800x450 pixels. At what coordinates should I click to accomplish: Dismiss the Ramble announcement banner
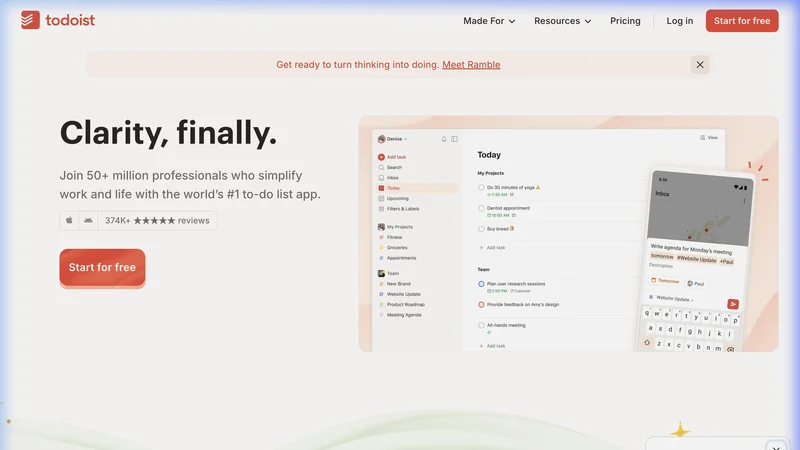[699, 65]
